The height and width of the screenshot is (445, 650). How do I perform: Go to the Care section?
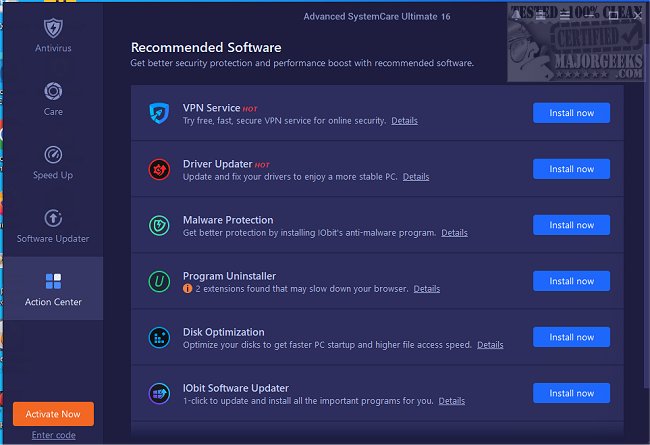[52, 98]
